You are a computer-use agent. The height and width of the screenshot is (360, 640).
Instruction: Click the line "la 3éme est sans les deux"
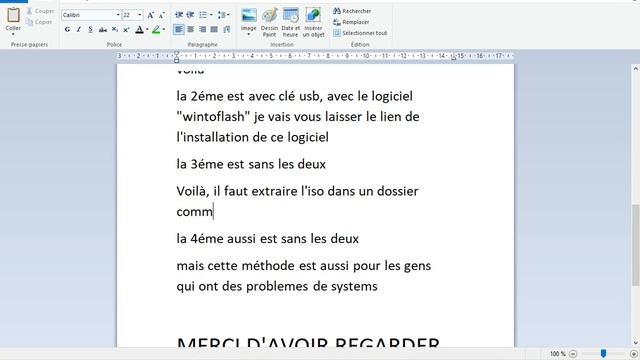coord(251,164)
